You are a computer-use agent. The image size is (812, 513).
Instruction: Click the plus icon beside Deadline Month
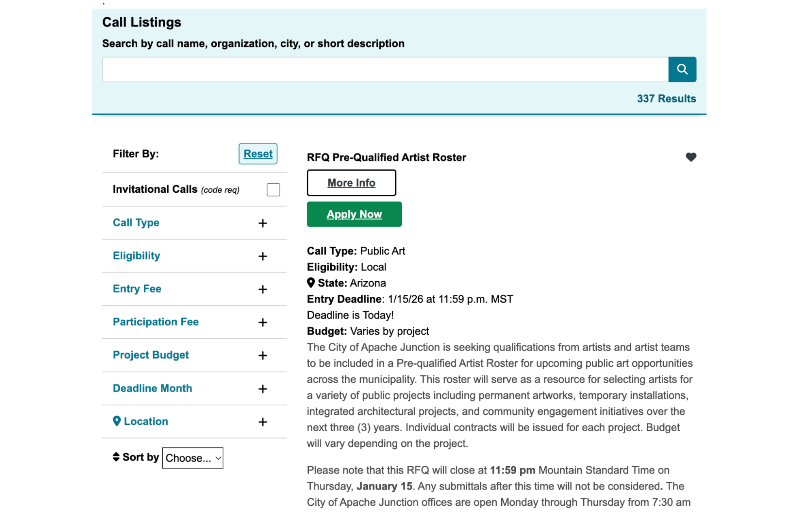(x=263, y=389)
